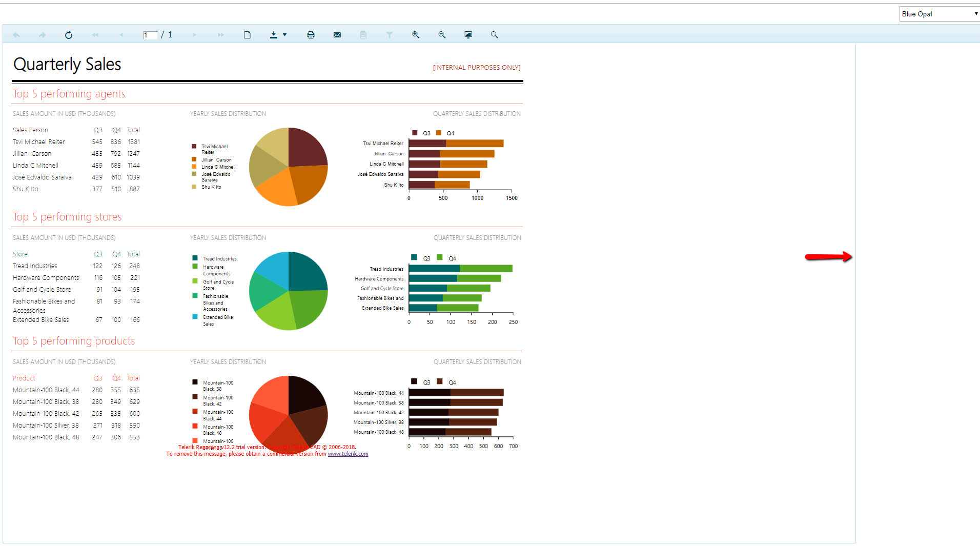Click the stores yearly sales pie chart

pyautogui.click(x=289, y=291)
